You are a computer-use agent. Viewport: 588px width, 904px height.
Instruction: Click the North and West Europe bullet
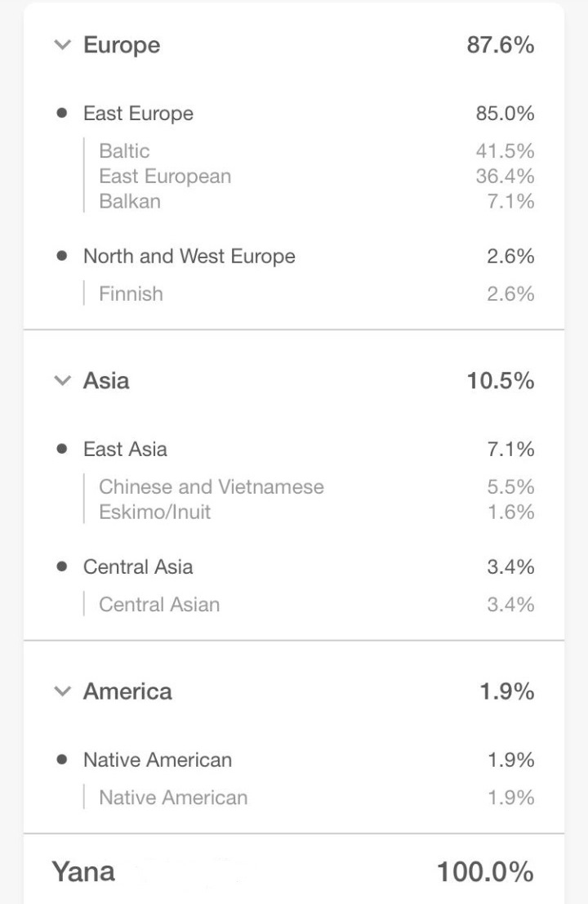[x=62, y=256]
